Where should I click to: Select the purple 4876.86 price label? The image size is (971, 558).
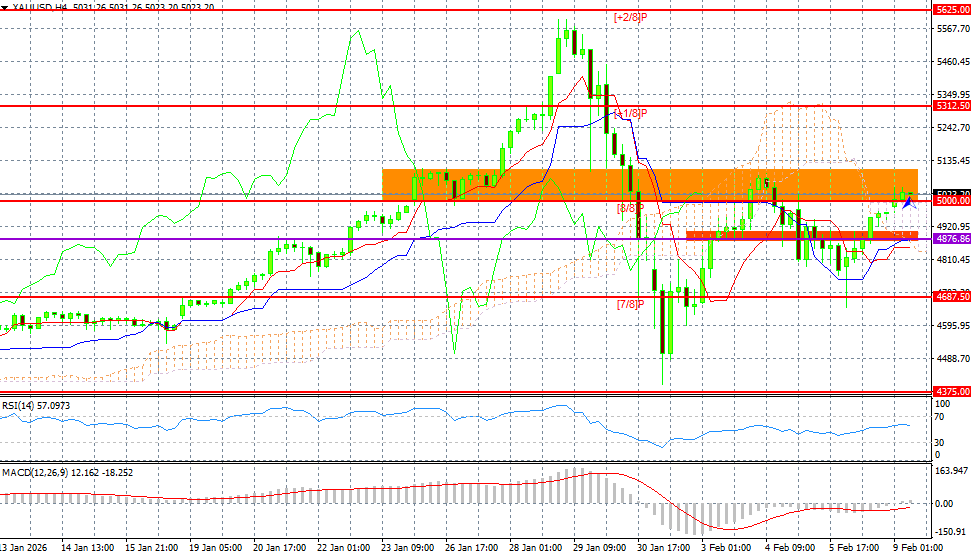click(x=951, y=239)
